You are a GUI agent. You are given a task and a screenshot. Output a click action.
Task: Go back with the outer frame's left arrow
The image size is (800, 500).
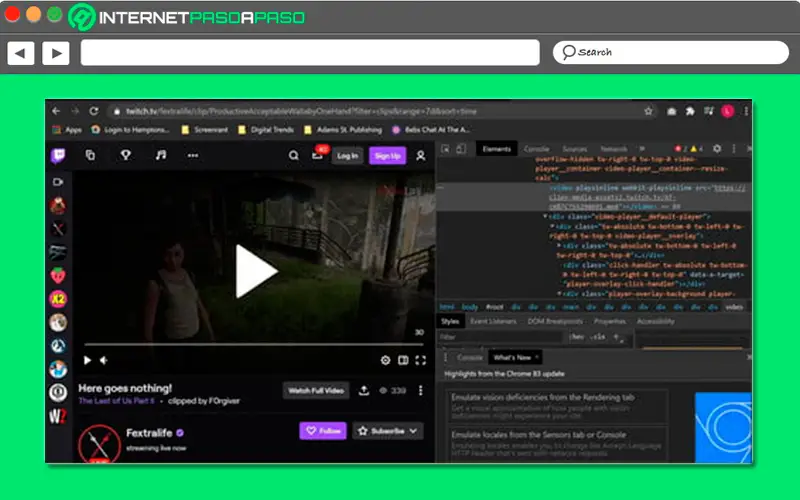pyautogui.click(x=21, y=53)
